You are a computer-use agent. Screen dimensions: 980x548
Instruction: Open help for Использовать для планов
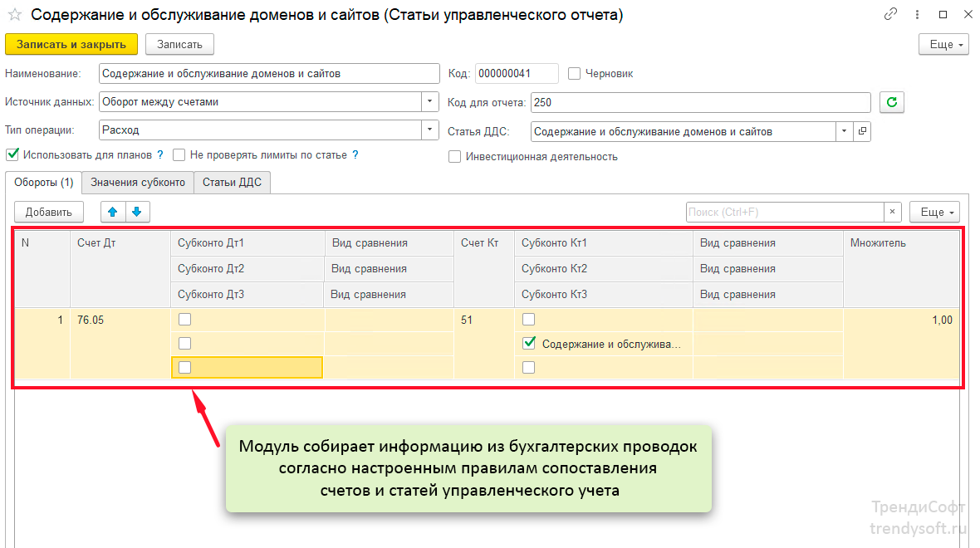(x=160, y=154)
